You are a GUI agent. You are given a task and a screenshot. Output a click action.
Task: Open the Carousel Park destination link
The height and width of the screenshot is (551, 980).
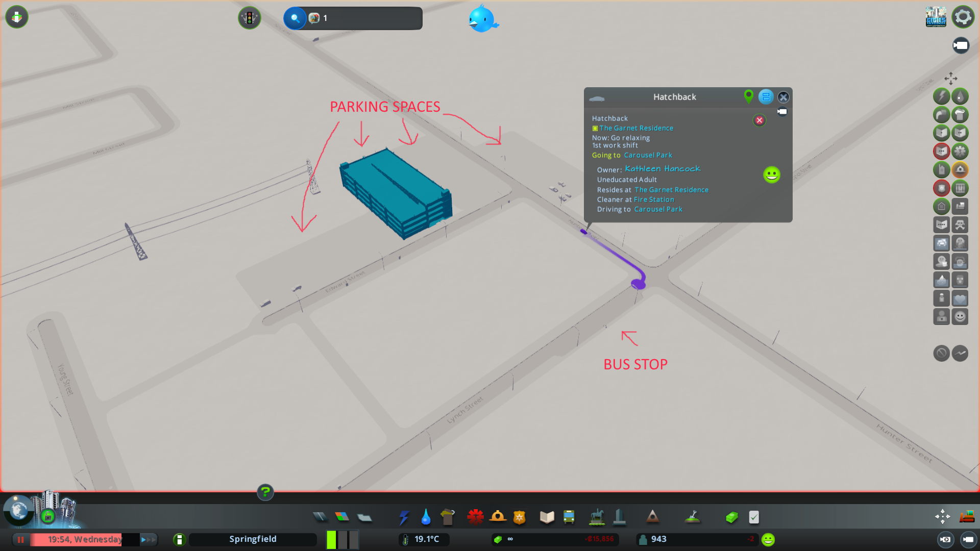(x=648, y=155)
